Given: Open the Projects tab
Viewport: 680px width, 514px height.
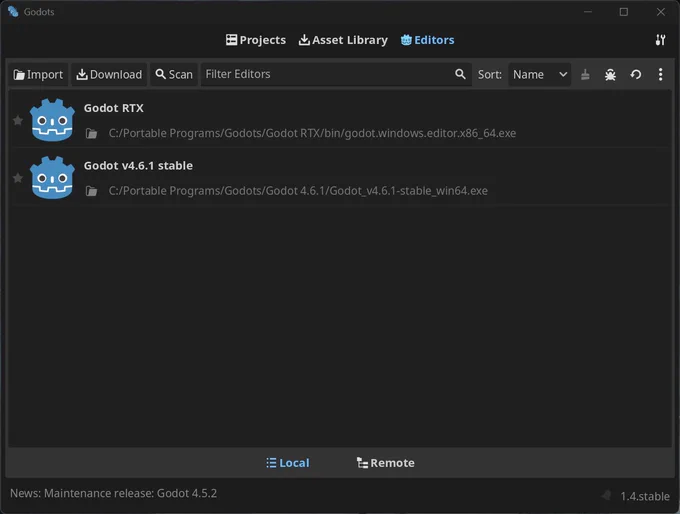Looking at the screenshot, I should 255,40.
